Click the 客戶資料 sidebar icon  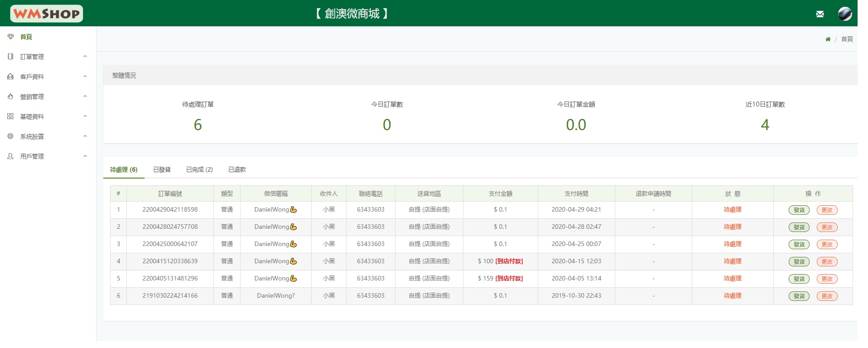click(x=10, y=77)
